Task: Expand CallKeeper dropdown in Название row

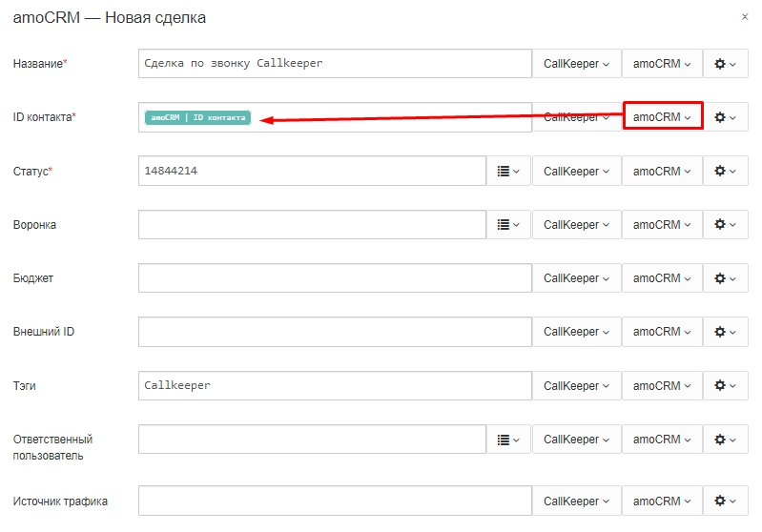Action: coord(577,64)
